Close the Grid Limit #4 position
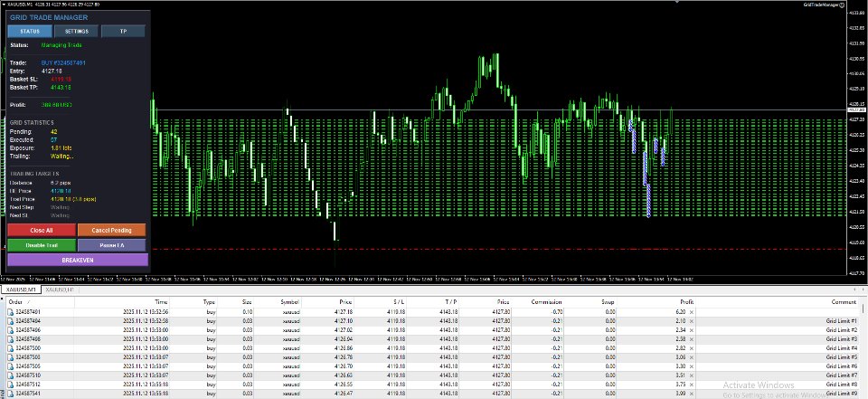The width and height of the screenshot is (868, 399). 692,348
